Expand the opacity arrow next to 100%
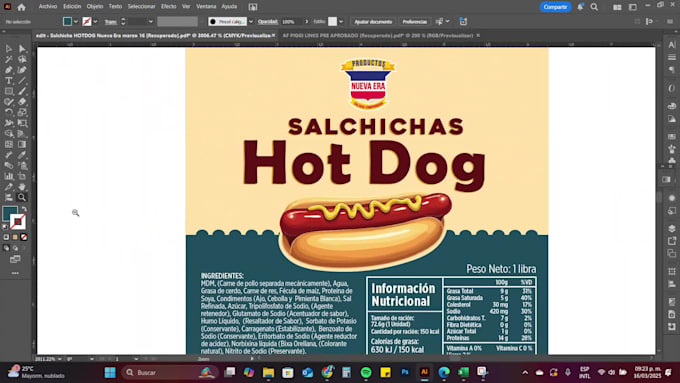Viewport: 680px width, 383px height. (307, 22)
